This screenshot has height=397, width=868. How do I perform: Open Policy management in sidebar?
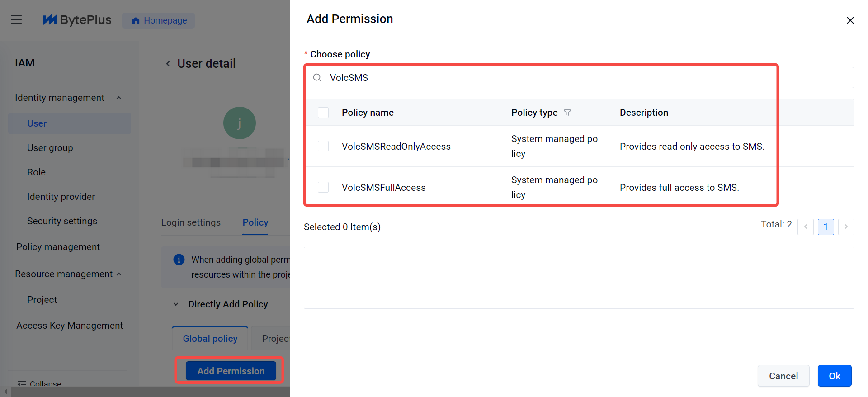58,247
